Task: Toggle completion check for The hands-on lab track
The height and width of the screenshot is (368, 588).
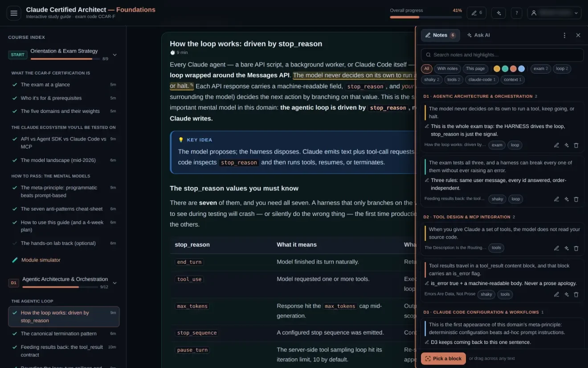Action: [x=15, y=244]
